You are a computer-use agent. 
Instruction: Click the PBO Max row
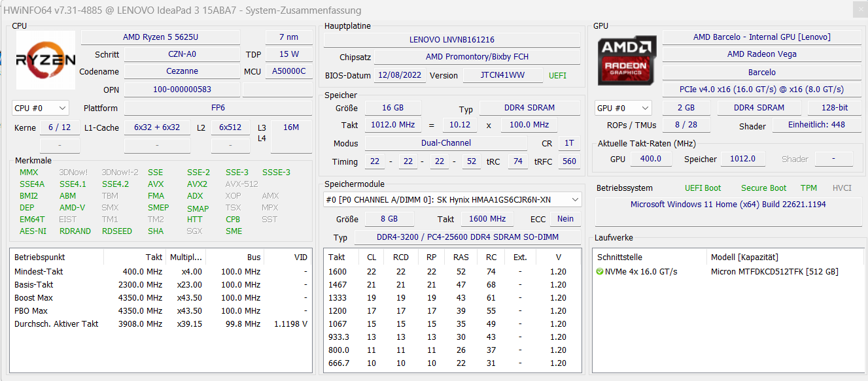pyautogui.click(x=161, y=310)
